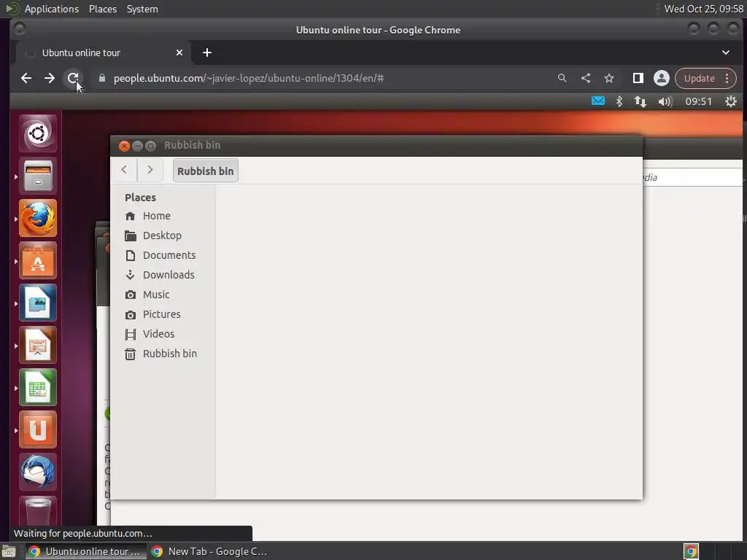Close the Ubuntu online tour tab

[179, 52]
